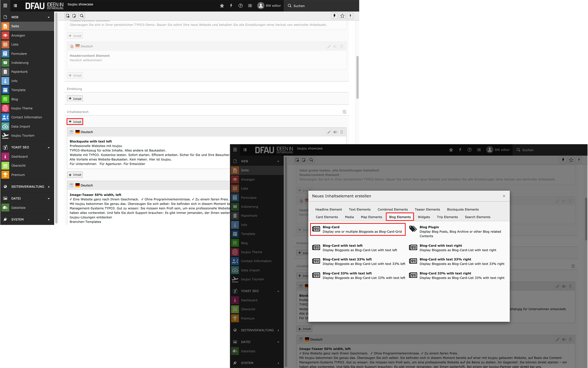Open Anzeigen module in first window
This screenshot has width=588, height=368.
click(x=27, y=35)
